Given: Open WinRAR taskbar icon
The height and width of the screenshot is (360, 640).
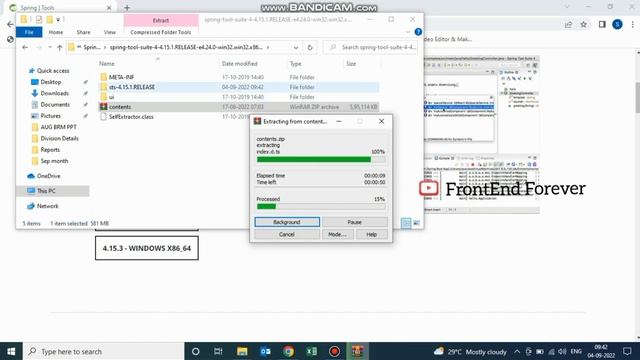Looking at the screenshot, I should [x=358, y=351].
